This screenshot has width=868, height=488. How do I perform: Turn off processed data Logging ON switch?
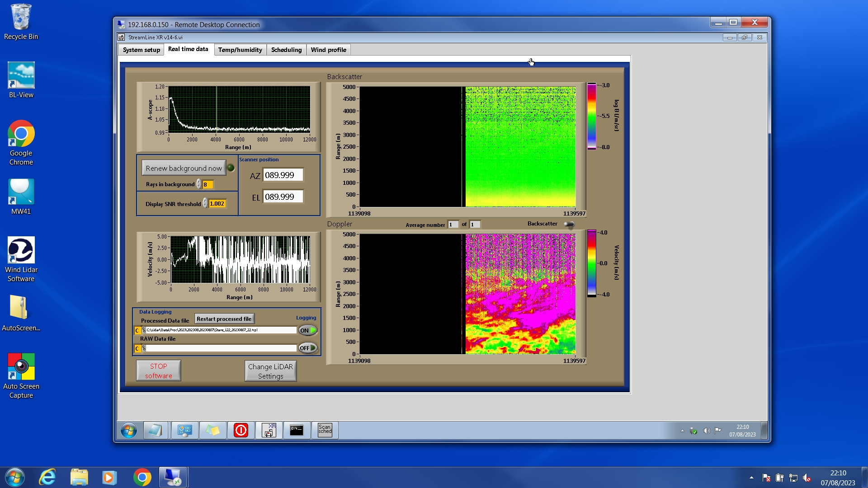pyautogui.click(x=308, y=330)
